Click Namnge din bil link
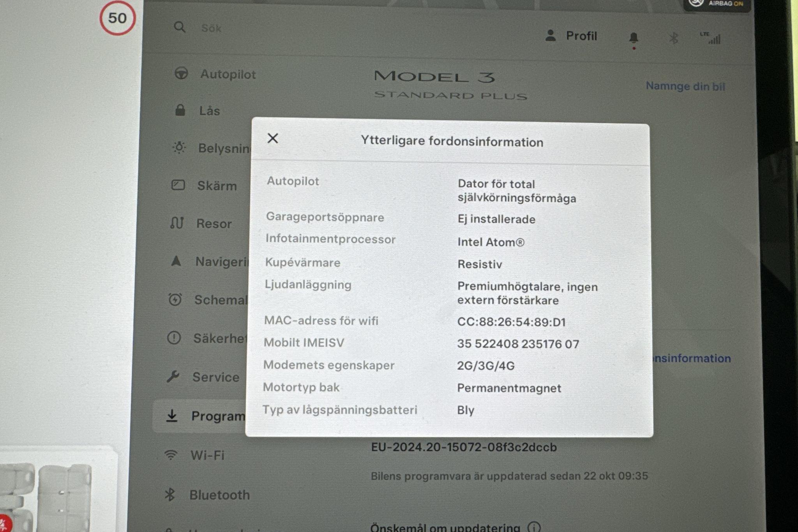The height and width of the screenshot is (532, 798). (685, 86)
